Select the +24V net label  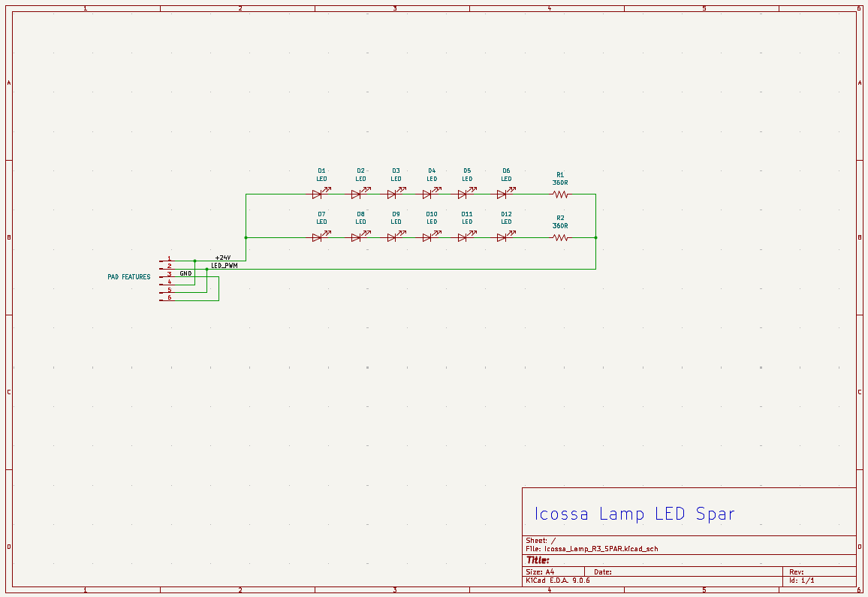coord(223,258)
